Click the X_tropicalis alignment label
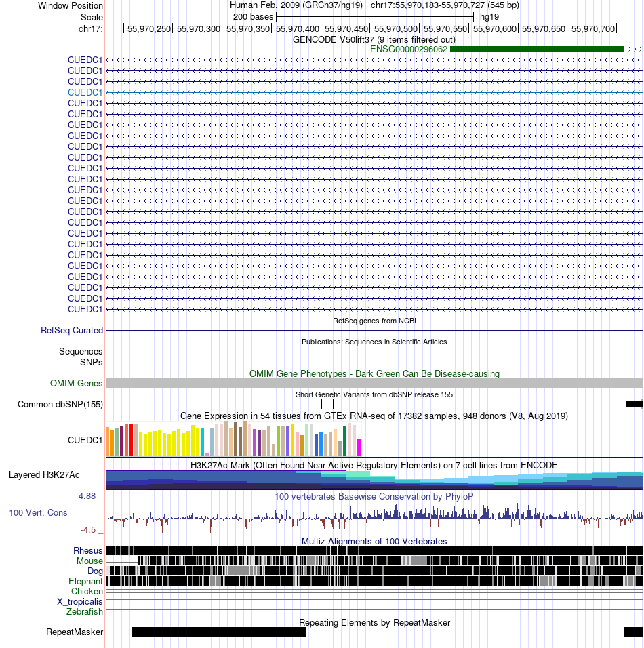The height and width of the screenshot is (648, 644). pyautogui.click(x=80, y=602)
